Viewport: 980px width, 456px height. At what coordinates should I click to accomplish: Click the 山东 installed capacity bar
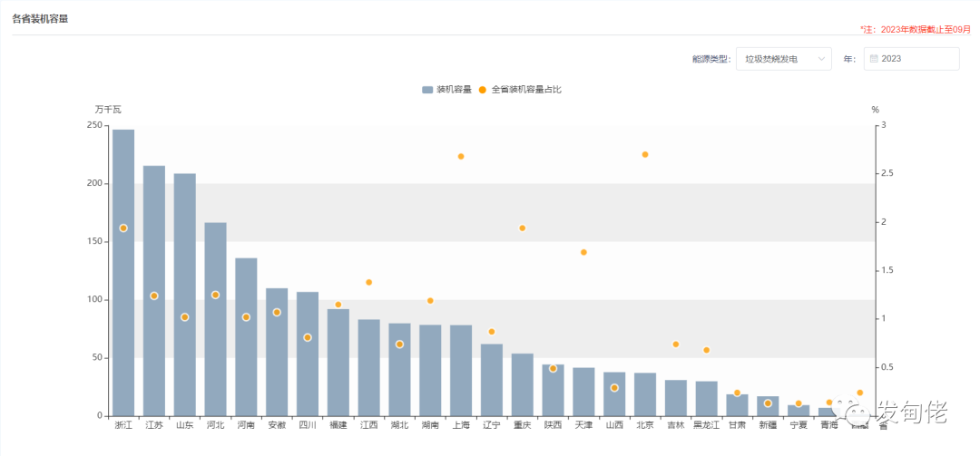[x=184, y=295]
